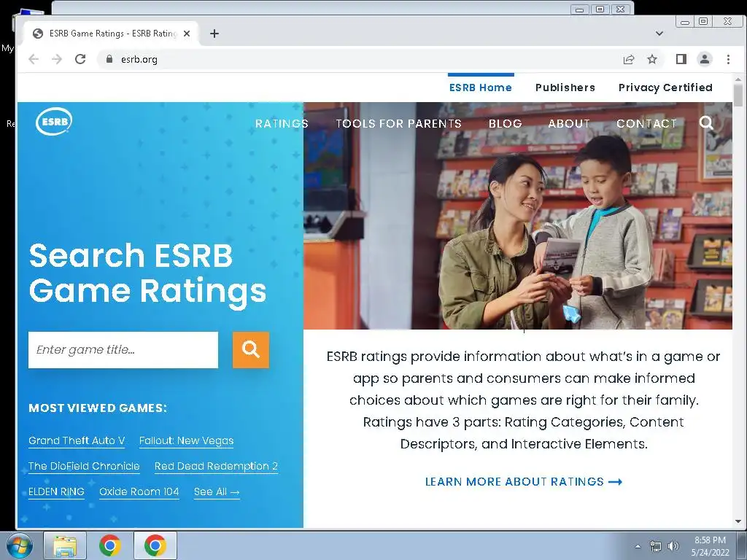Open the ABOUT menu item
This screenshot has width=747, height=560.
[569, 124]
